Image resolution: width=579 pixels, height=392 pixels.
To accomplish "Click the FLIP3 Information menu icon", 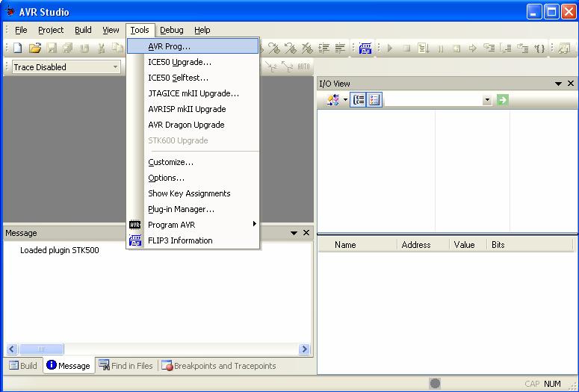I will (135, 240).
